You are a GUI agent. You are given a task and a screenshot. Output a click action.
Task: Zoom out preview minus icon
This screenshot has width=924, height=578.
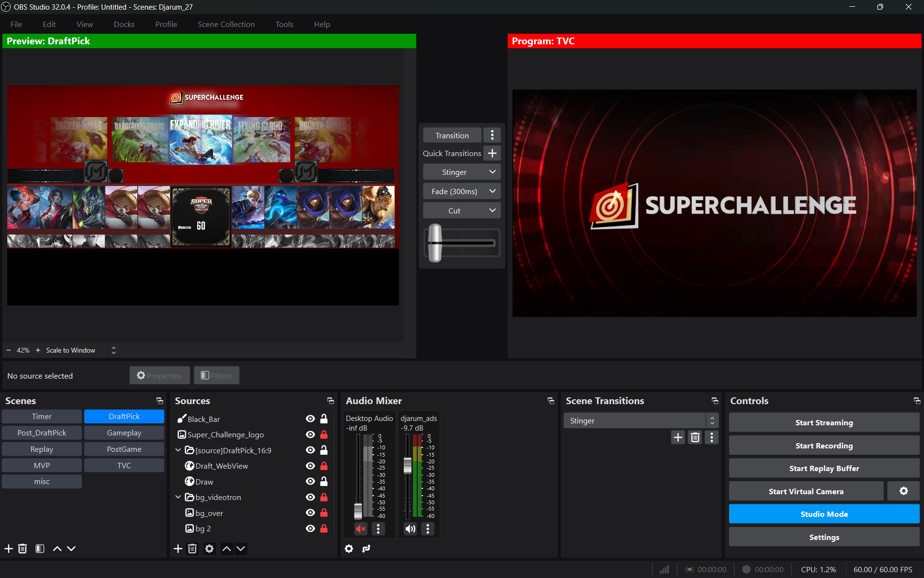coord(9,350)
